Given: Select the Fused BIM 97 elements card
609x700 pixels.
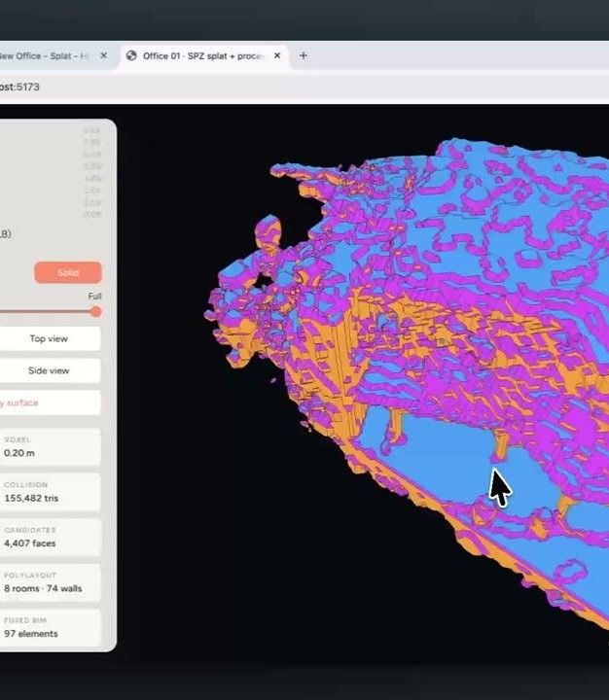Looking at the screenshot, I should (50, 627).
